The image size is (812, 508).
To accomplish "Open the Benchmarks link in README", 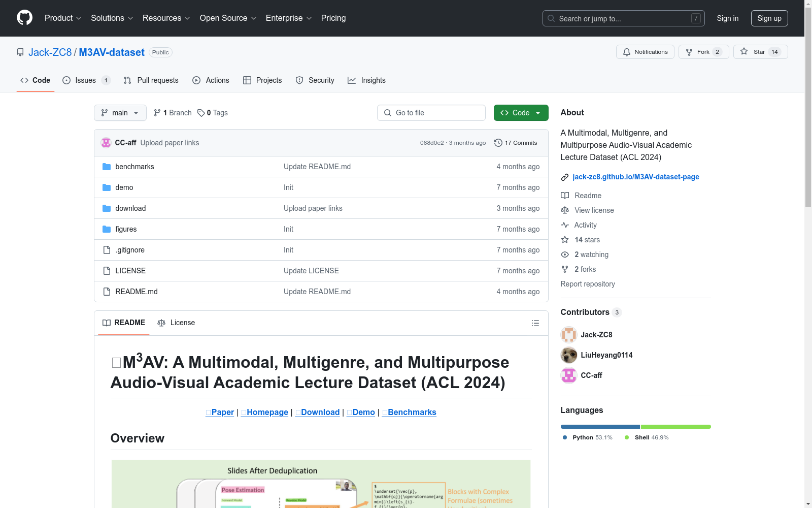I will click(x=409, y=412).
